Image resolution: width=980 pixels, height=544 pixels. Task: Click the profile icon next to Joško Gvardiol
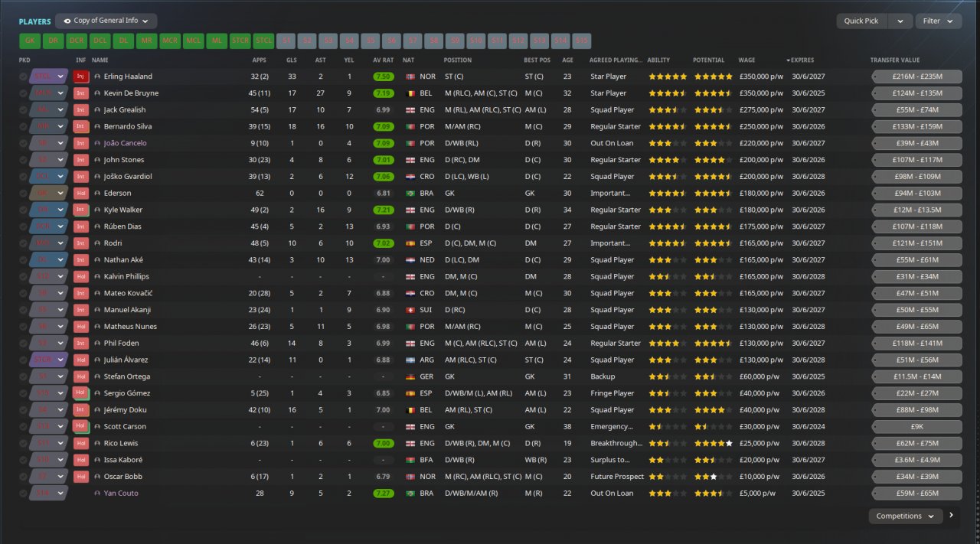pyautogui.click(x=97, y=177)
